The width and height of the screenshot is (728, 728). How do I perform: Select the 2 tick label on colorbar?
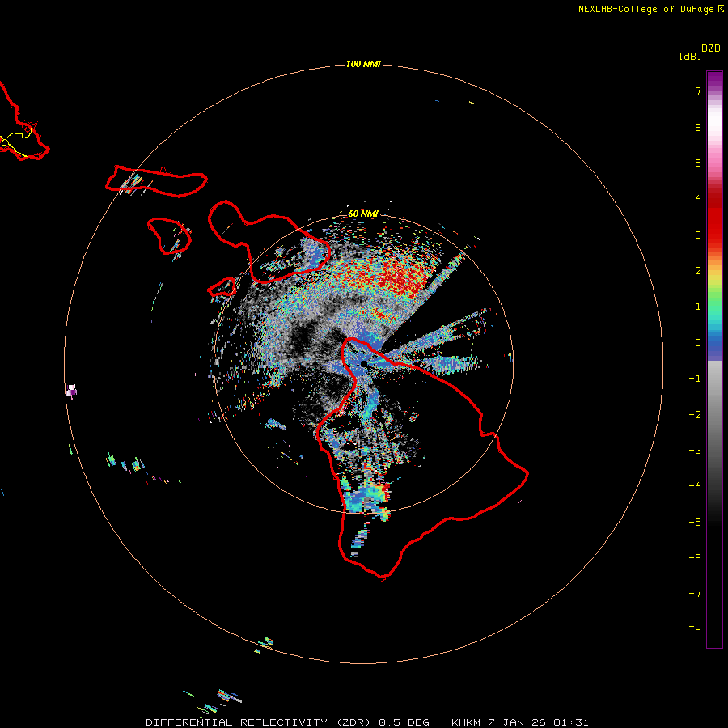(698, 271)
